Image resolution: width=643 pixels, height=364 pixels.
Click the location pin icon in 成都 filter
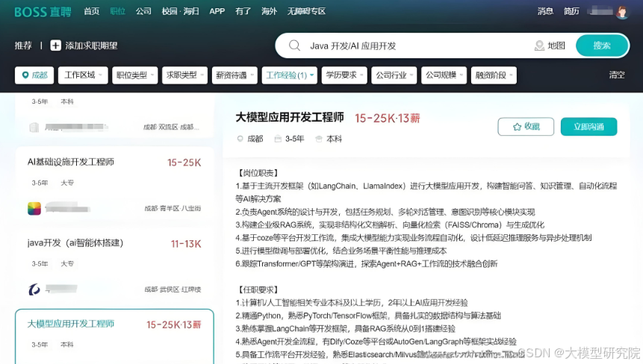coord(25,75)
